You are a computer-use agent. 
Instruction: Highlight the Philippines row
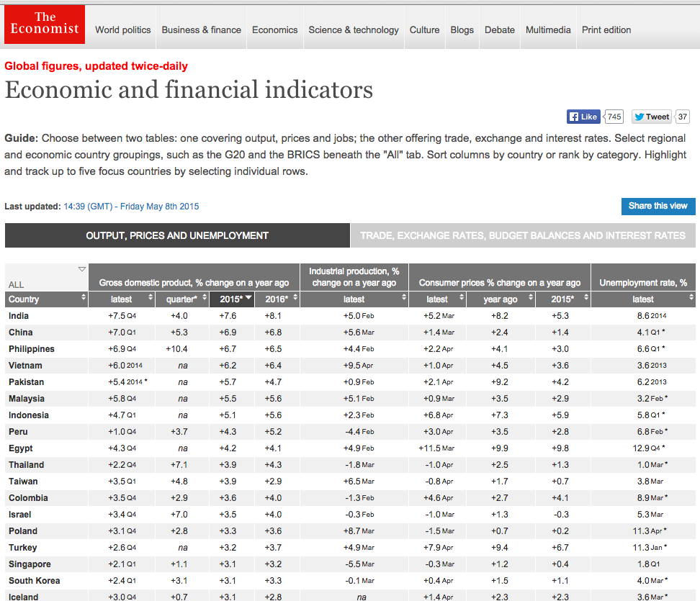coord(350,349)
